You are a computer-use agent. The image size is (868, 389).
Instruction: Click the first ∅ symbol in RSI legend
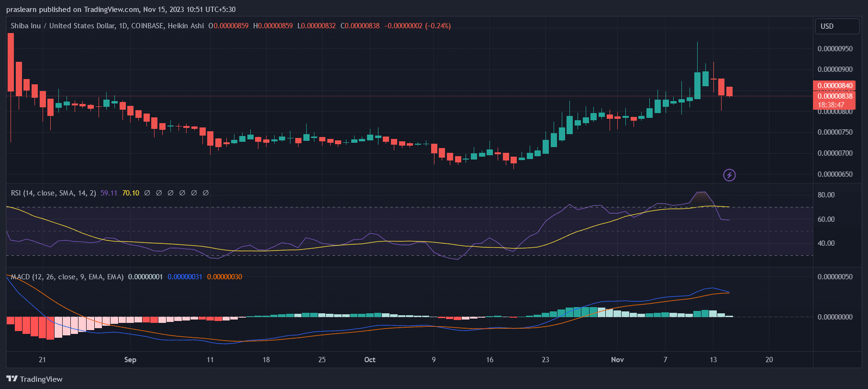(147, 193)
